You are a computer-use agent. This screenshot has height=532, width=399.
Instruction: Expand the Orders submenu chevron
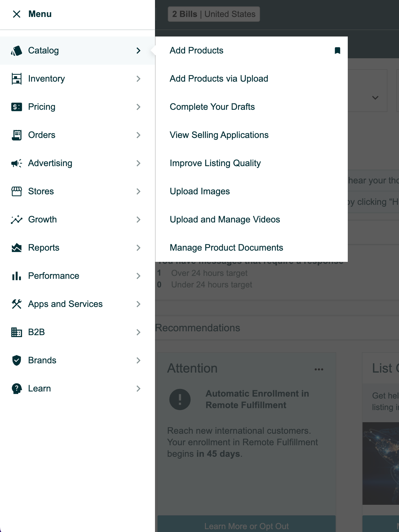(138, 135)
